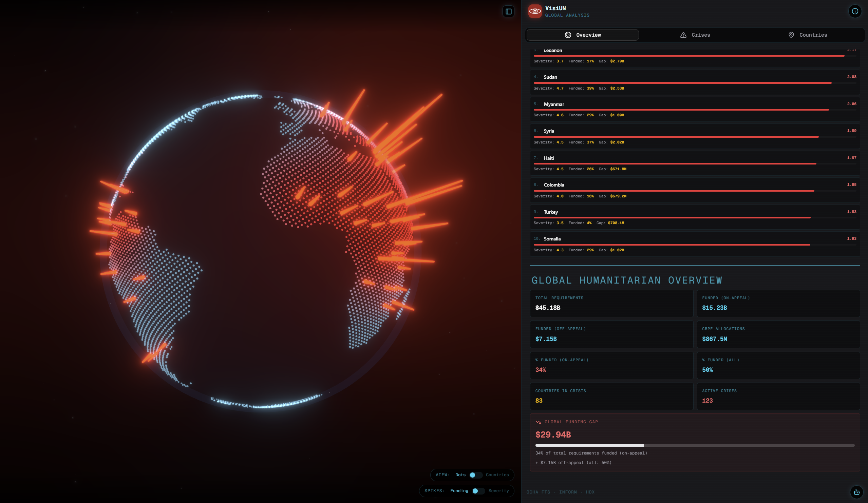Image resolution: width=868 pixels, height=503 pixels.
Task: Toggle the Funding/Severity spikes switch
Action: [x=478, y=491]
